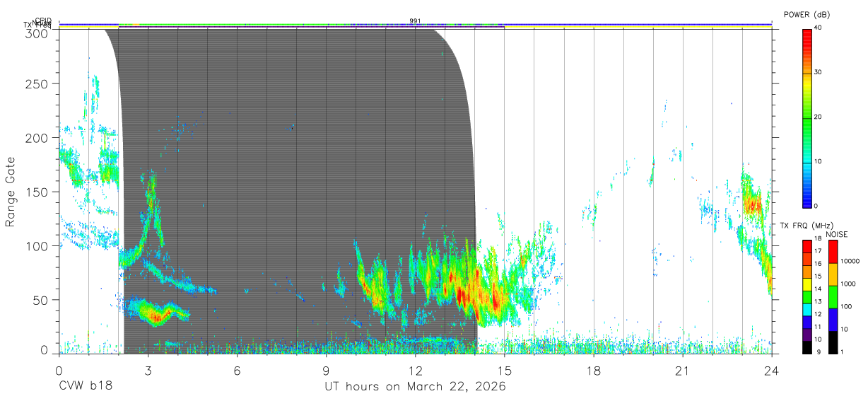Click the 16 label on TX FRQ scale

[818, 265]
